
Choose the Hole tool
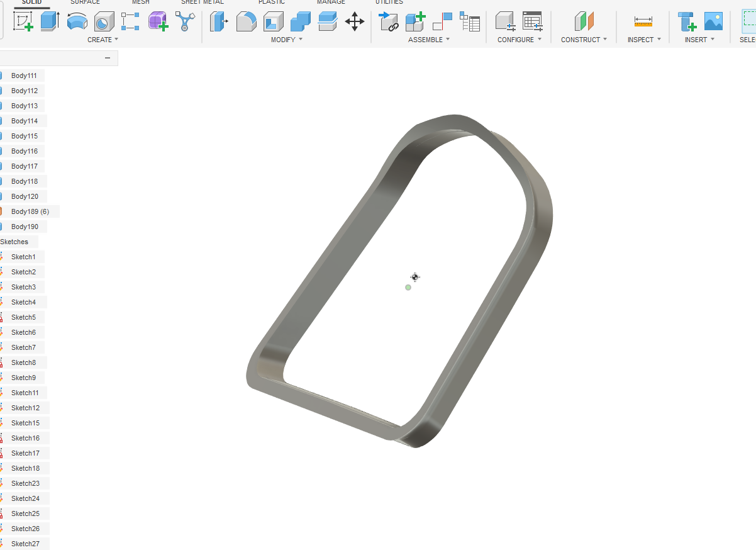coord(104,21)
